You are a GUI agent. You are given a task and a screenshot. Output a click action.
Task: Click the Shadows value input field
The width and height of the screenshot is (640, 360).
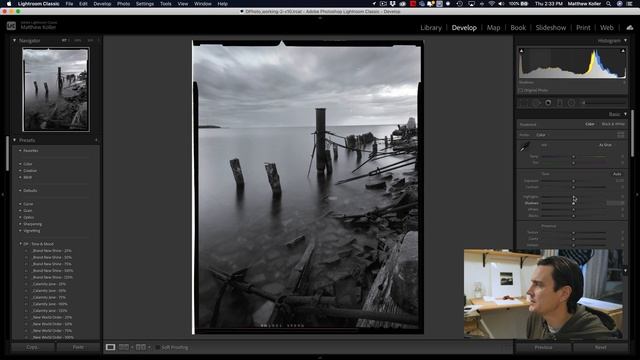click(x=615, y=203)
